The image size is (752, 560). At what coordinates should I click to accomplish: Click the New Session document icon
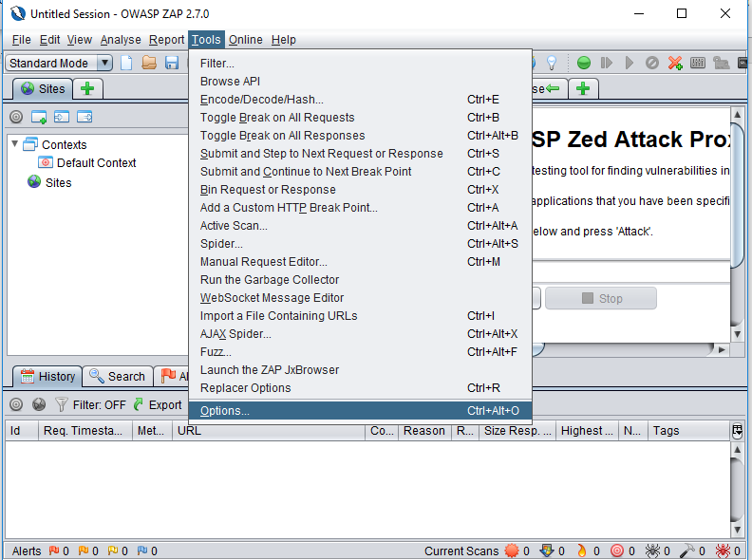[x=126, y=63]
